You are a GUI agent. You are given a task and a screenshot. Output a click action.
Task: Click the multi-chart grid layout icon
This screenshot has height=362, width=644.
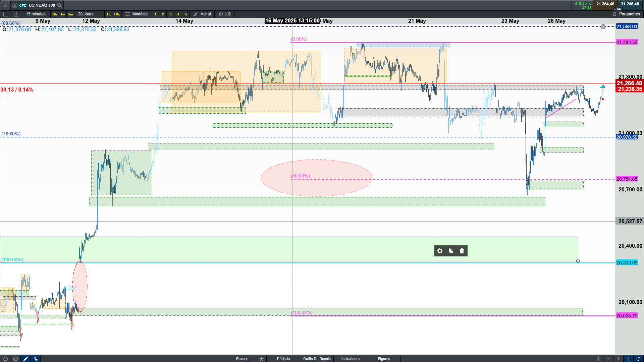[16, 14]
